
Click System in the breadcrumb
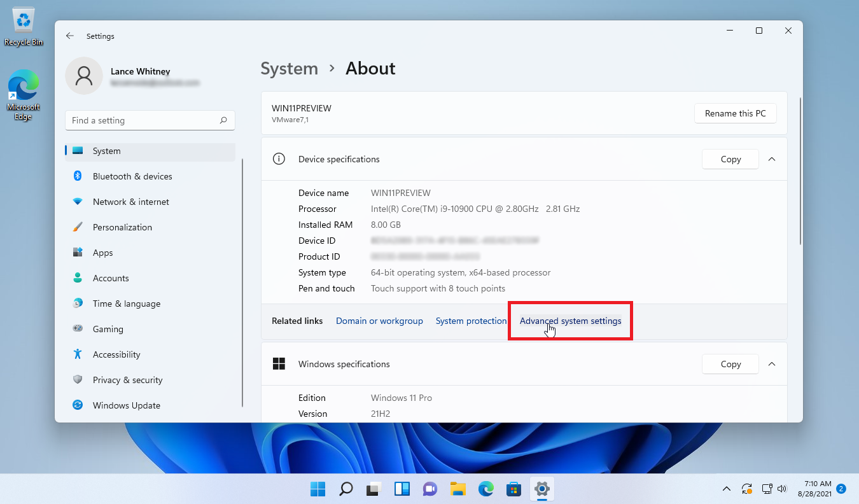pyautogui.click(x=289, y=69)
